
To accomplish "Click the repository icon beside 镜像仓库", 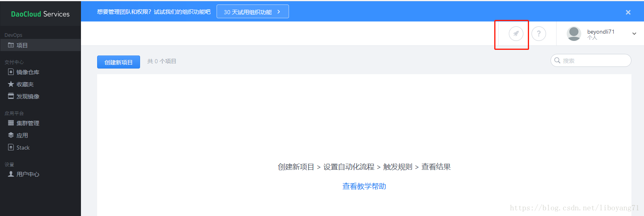I will coord(11,72).
